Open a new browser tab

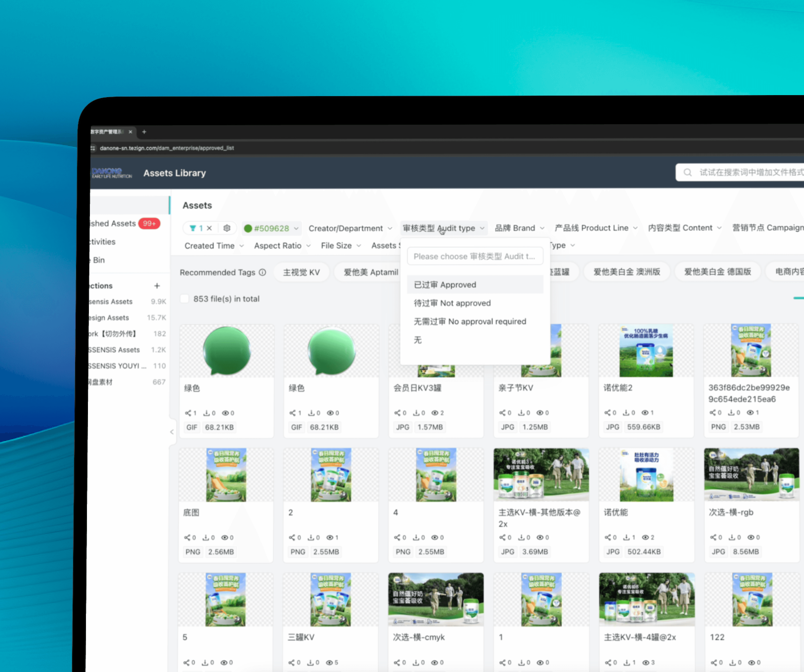click(144, 132)
